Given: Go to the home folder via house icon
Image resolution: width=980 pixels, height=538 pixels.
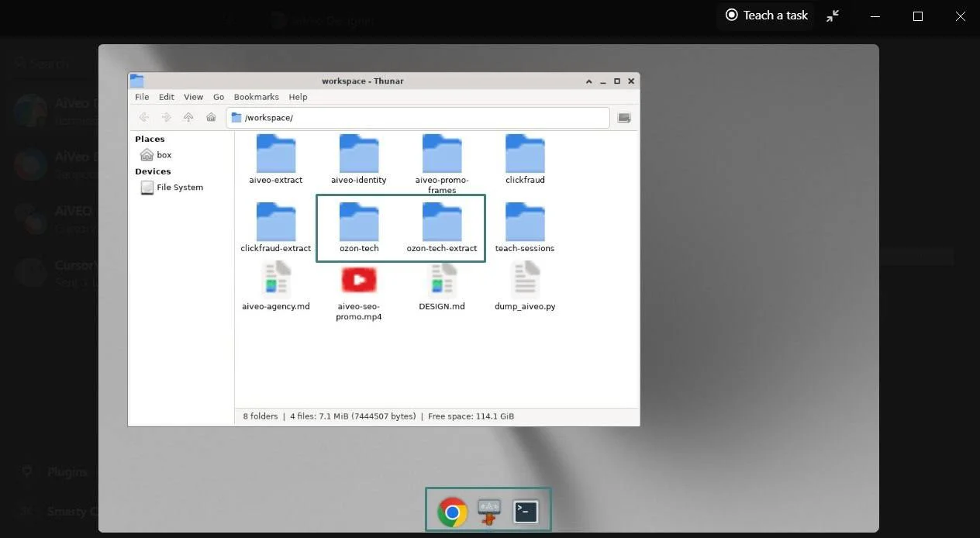Looking at the screenshot, I should tap(211, 117).
